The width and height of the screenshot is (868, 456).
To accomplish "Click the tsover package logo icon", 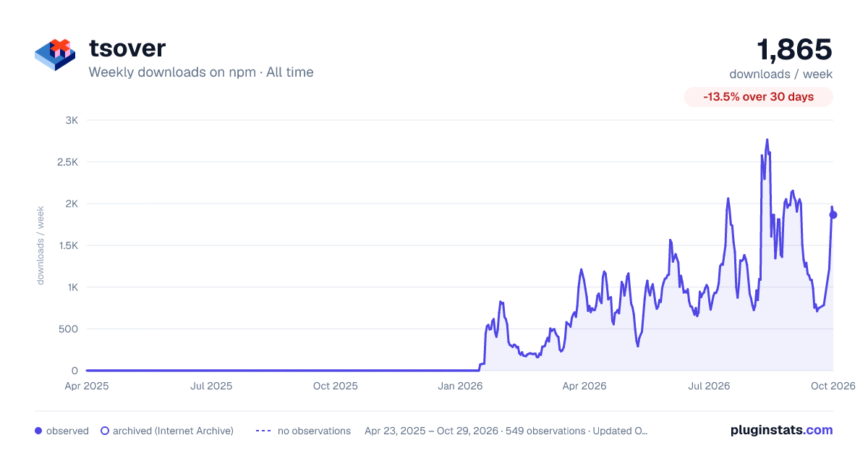I will [55, 54].
